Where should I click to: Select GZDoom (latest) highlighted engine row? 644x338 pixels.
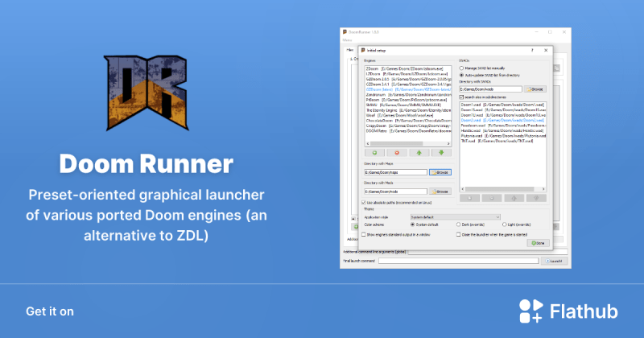click(408, 89)
